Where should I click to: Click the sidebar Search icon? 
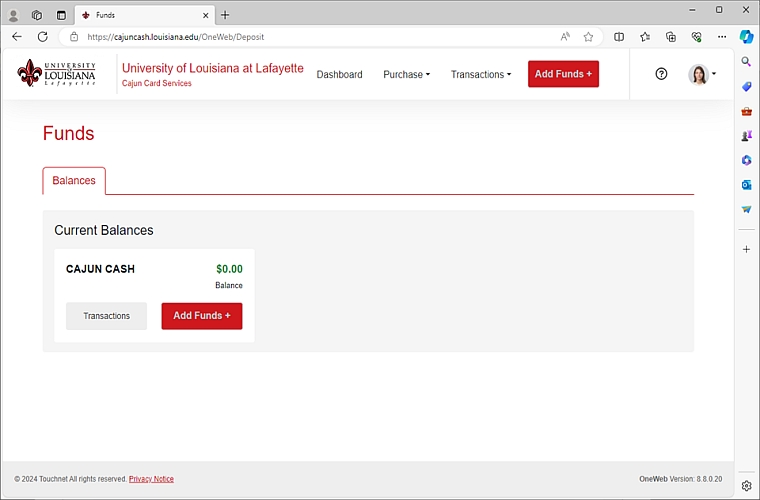(x=746, y=62)
